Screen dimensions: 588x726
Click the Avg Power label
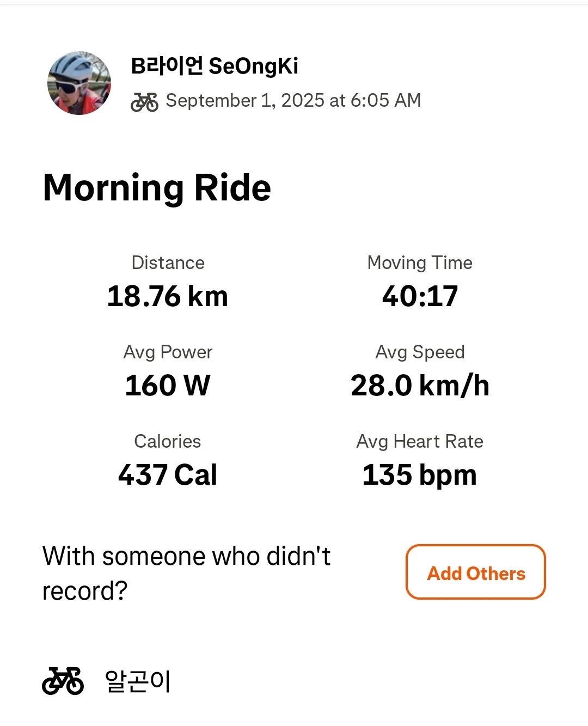click(x=168, y=352)
